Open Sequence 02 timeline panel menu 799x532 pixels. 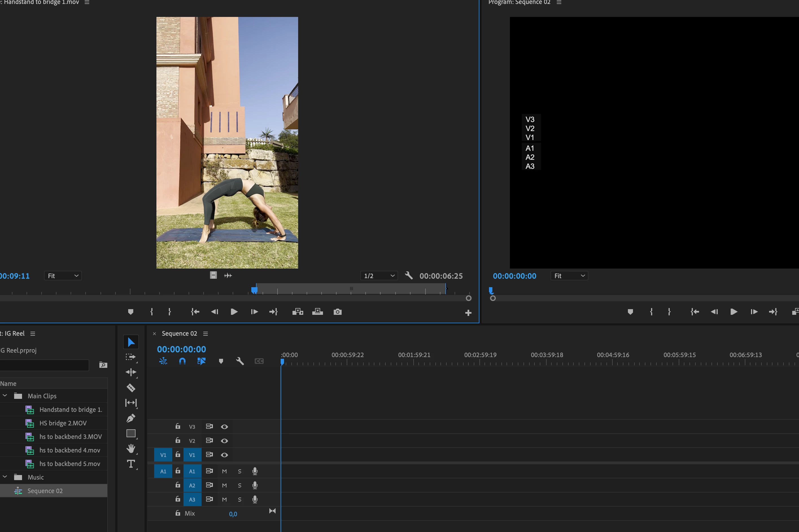[x=206, y=333]
